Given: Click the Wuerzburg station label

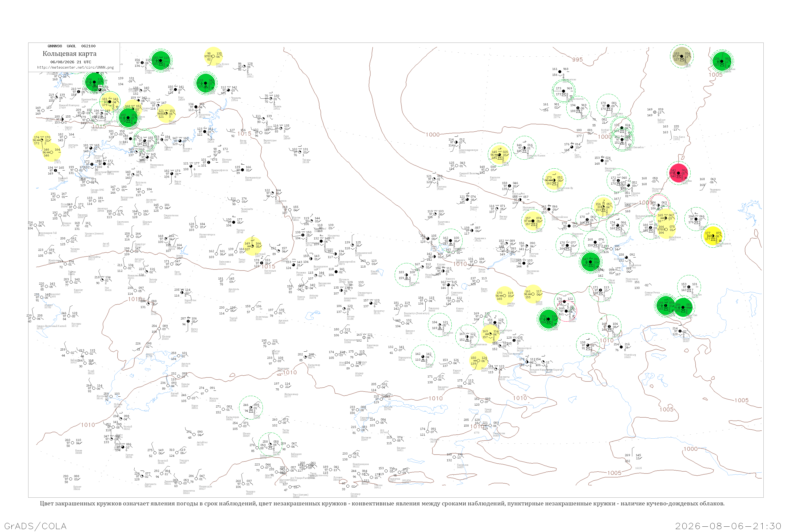Looking at the screenshot, I should click(x=630, y=355).
